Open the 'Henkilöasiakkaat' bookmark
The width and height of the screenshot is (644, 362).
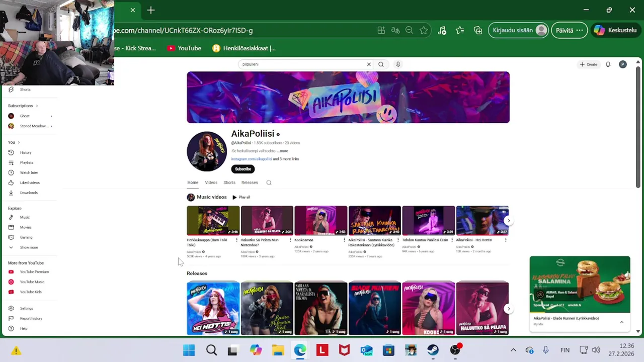pos(244,48)
